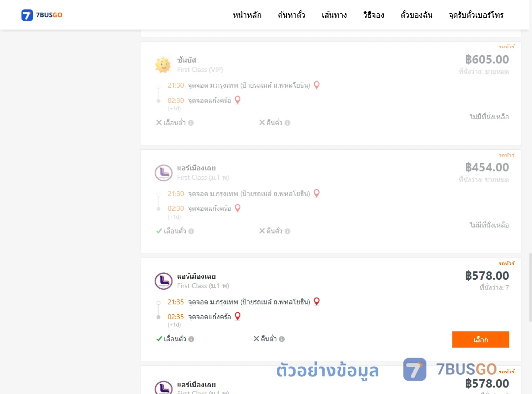Open the ตั๋วของฉัน menu item

416,15
